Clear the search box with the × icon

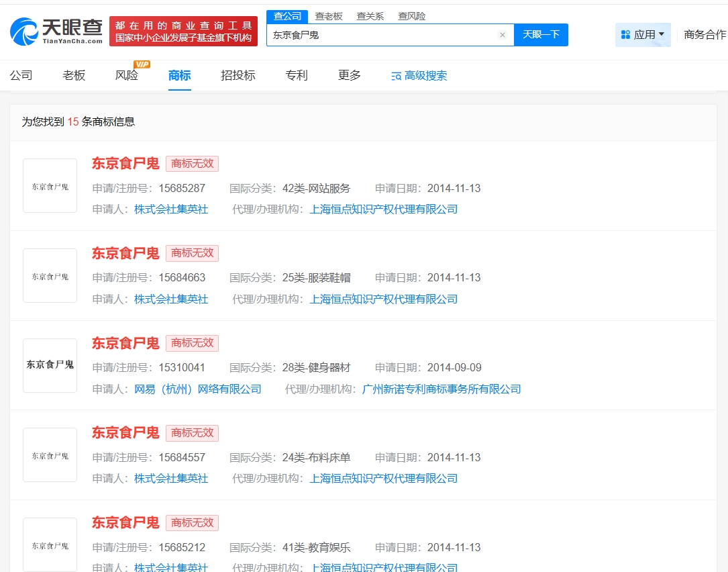point(503,35)
